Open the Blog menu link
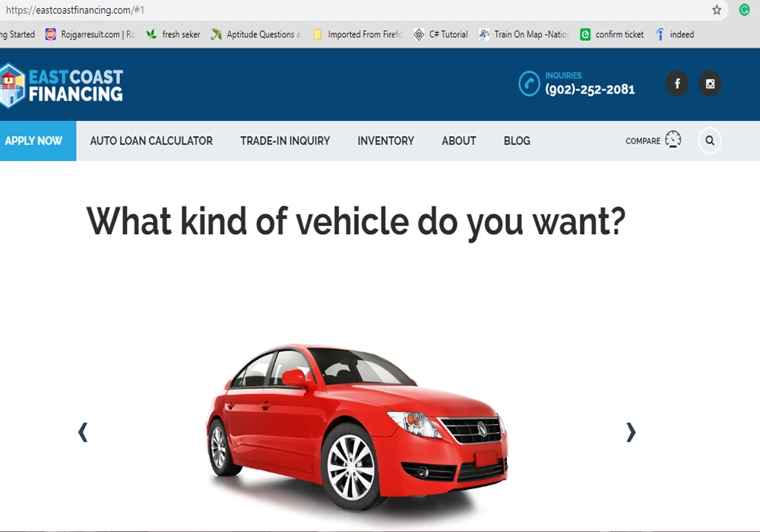 click(517, 141)
